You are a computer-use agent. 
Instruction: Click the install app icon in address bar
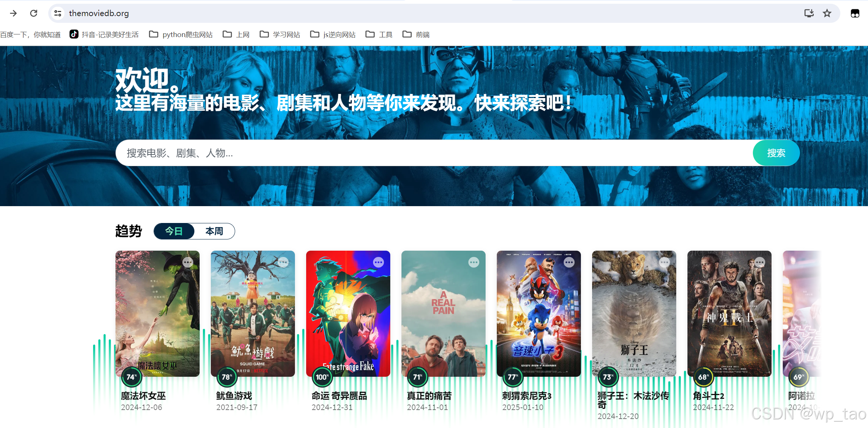click(x=809, y=13)
